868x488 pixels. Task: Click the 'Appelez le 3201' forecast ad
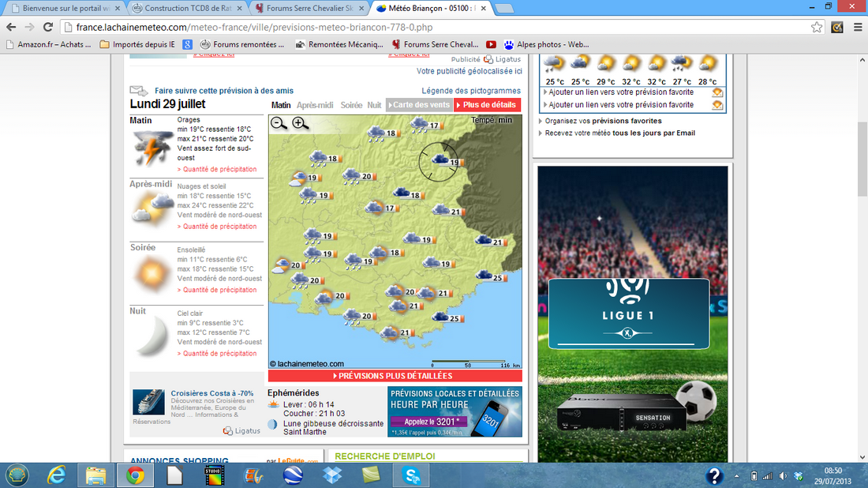455,411
